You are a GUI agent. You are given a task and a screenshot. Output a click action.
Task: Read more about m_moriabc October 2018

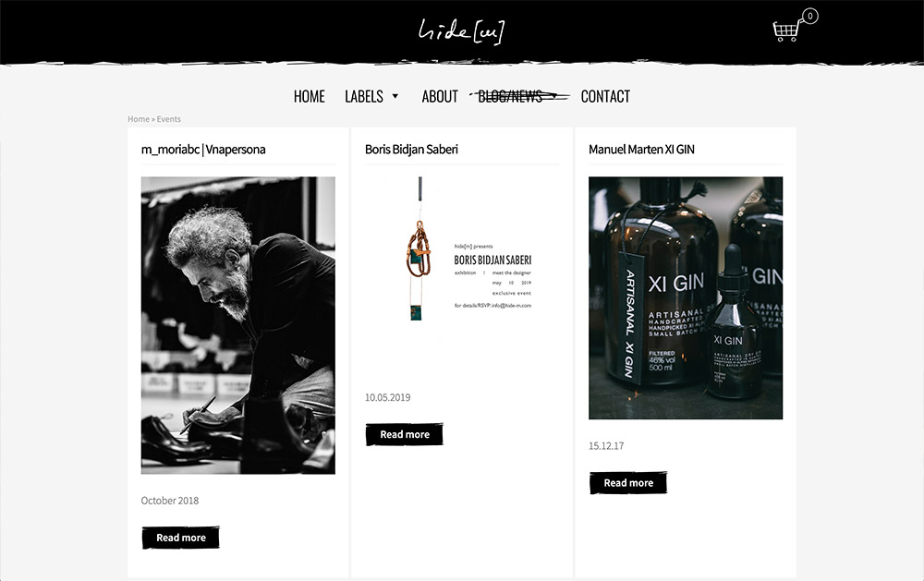[x=181, y=538]
